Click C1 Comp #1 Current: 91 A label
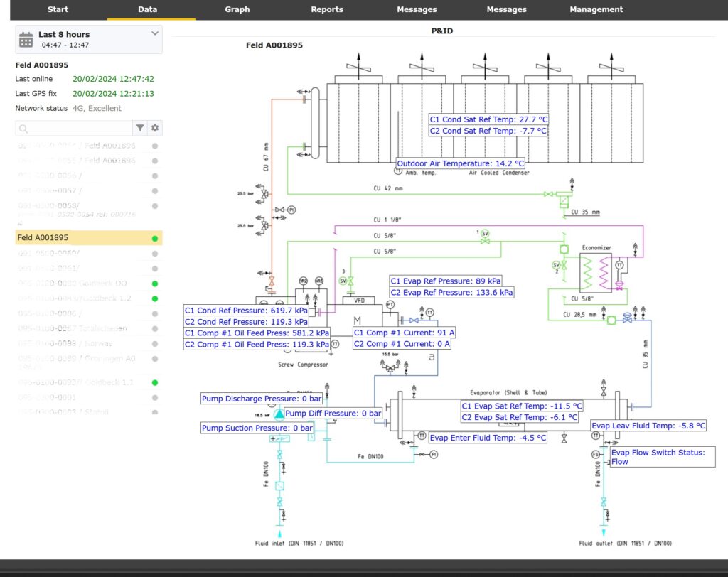 pos(404,333)
